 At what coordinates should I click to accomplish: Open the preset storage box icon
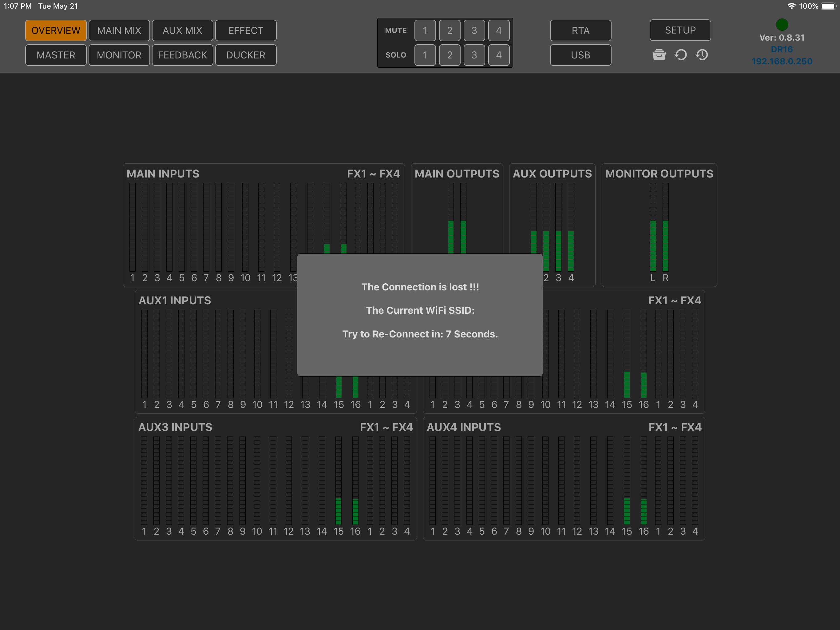pos(659,55)
